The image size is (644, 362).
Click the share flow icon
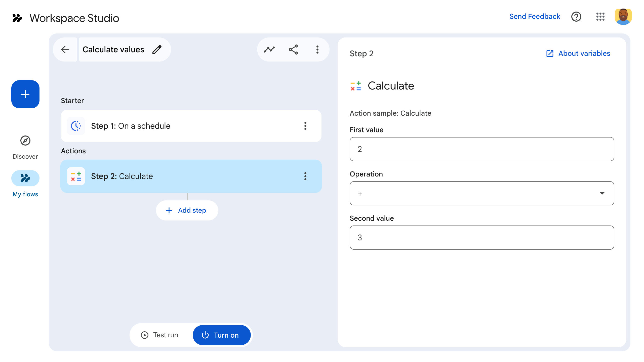tap(293, 50)
